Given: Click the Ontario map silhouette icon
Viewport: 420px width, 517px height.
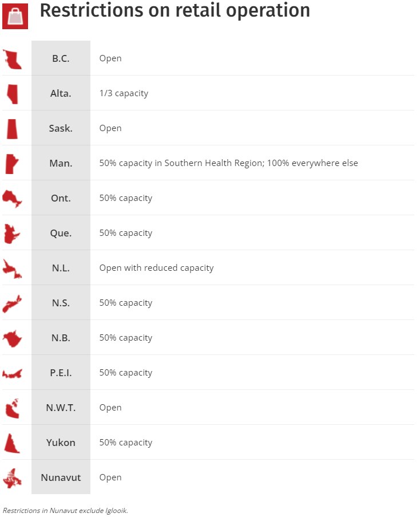Looking at the screenshot, I should click(12, 199).
